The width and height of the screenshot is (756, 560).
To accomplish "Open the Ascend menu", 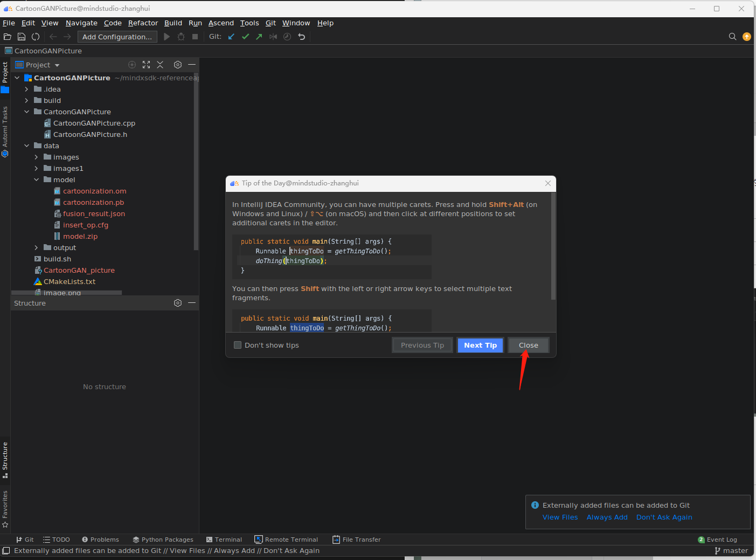I will 221,23.
